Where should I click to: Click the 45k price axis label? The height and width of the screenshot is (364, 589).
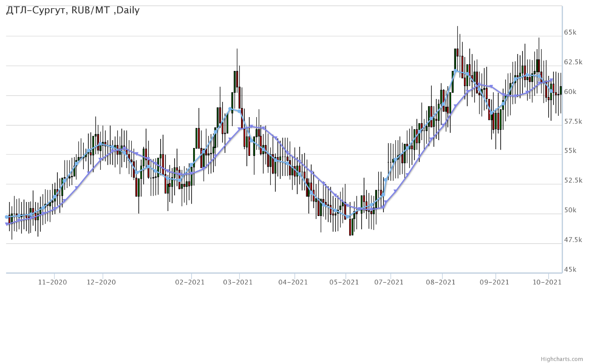pos(570,270)
